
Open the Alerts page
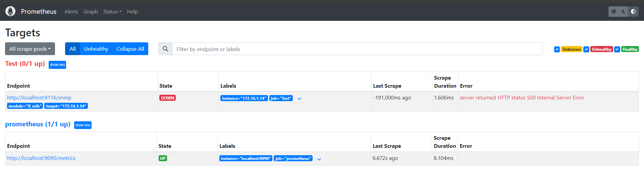pyautogui.click(x=71, y=12)
